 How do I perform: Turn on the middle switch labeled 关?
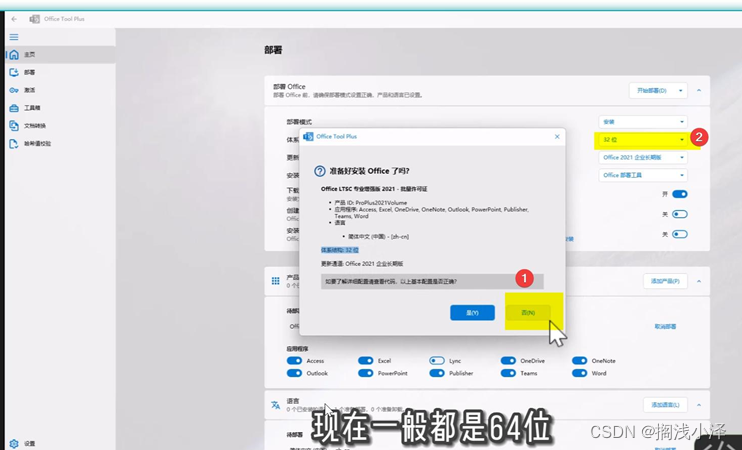point(680,214)
